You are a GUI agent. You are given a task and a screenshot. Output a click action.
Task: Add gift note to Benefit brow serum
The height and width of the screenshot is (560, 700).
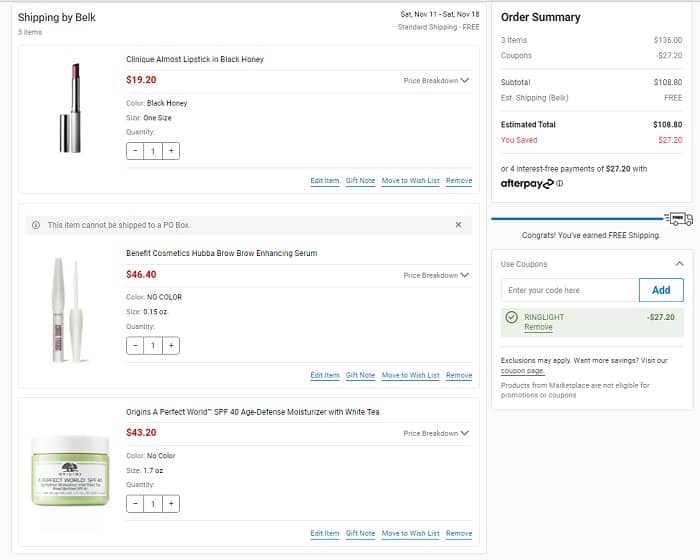360,375
